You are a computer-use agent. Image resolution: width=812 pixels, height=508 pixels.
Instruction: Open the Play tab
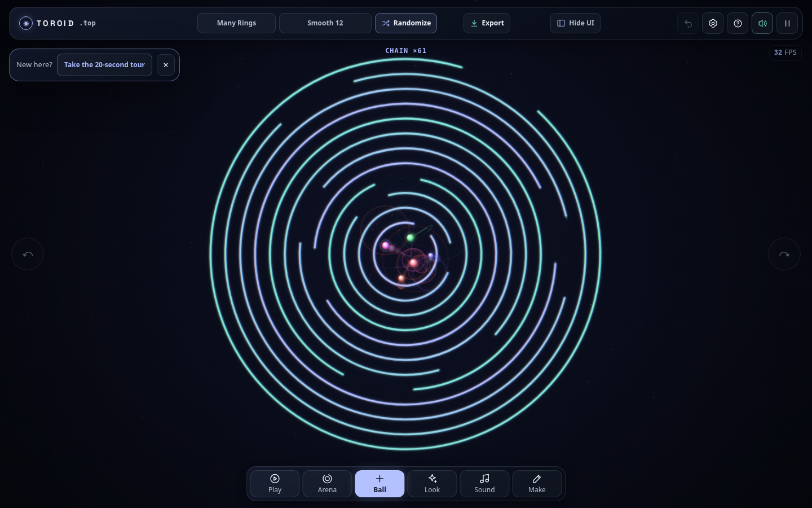[x=275, y=484]
